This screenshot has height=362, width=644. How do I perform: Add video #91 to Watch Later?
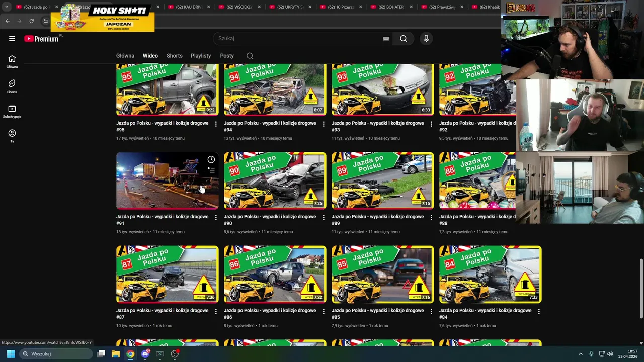tap(211, 159)
